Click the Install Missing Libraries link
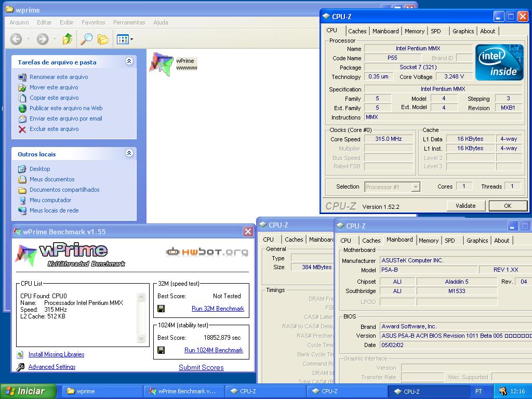This screenshot has height=399, width=532. pos(56,354)
